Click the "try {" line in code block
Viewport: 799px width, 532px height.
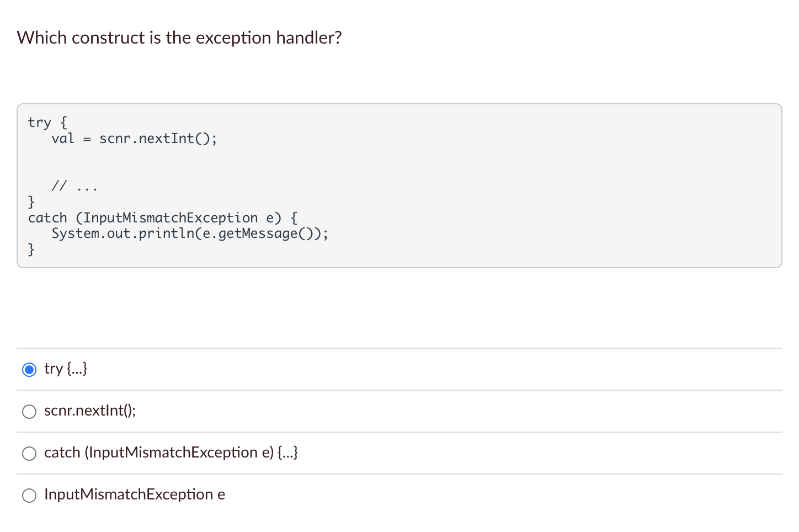(47, 122)
